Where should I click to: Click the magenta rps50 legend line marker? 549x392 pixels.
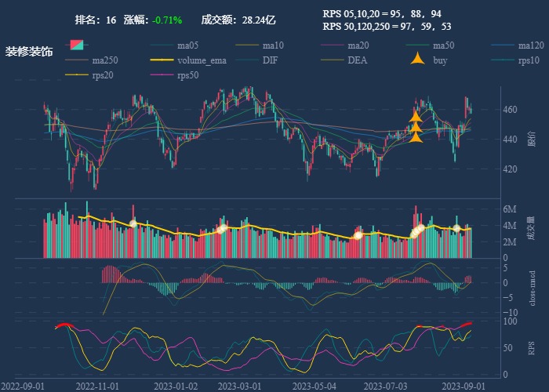point(162,75)
